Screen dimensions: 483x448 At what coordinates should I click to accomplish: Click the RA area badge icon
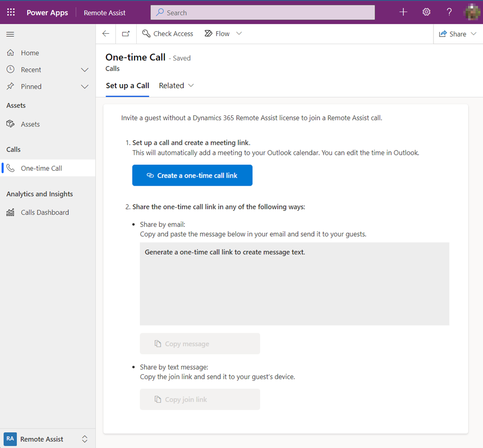10,439
